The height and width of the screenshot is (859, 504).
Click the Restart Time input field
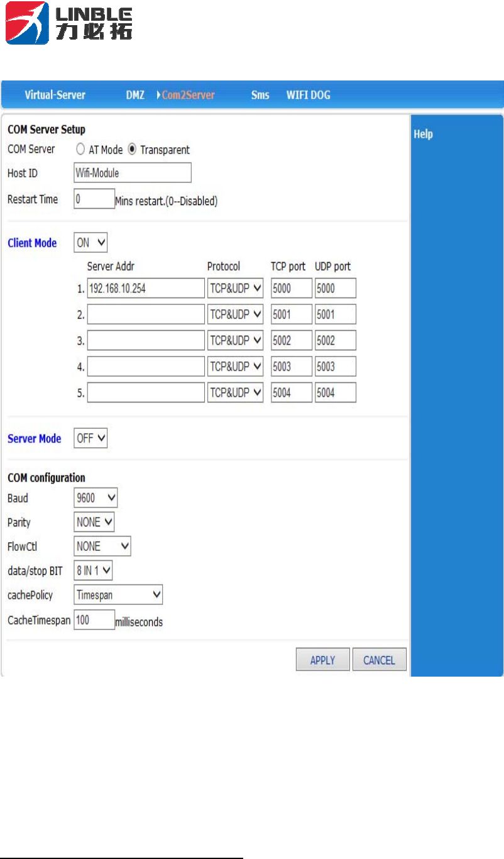94,199
